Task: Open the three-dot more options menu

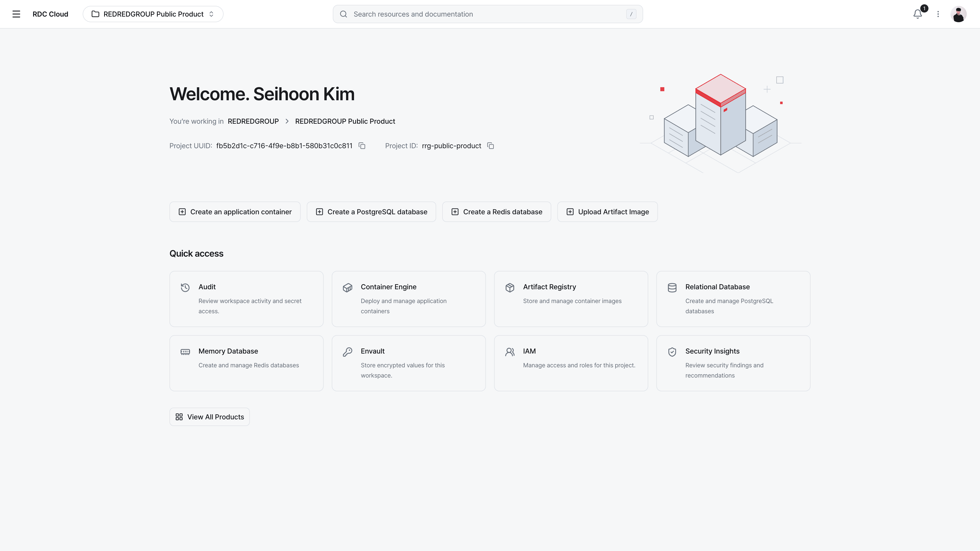Action: coord(938,14)
